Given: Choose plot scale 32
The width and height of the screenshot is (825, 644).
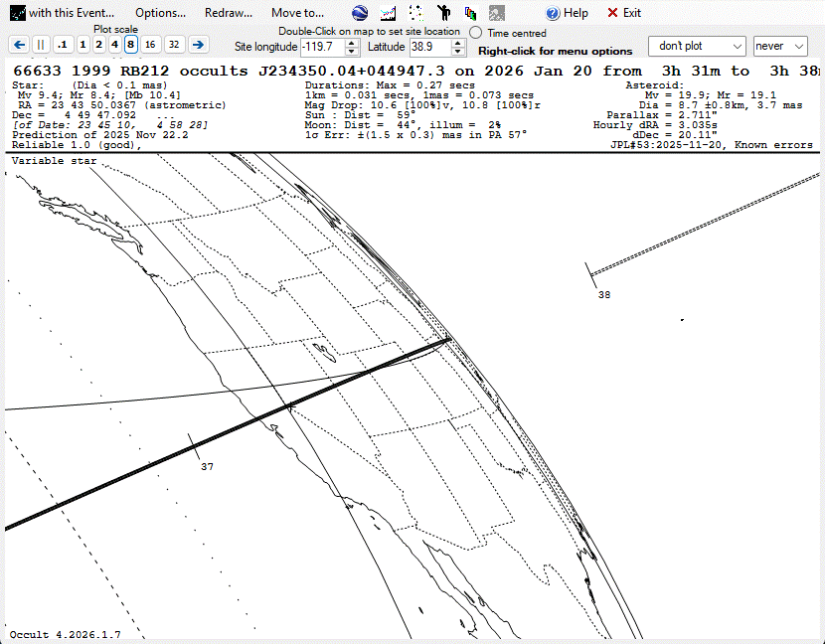Looking at the screenshot, I should pyautogui.click(x=174, y=45).
